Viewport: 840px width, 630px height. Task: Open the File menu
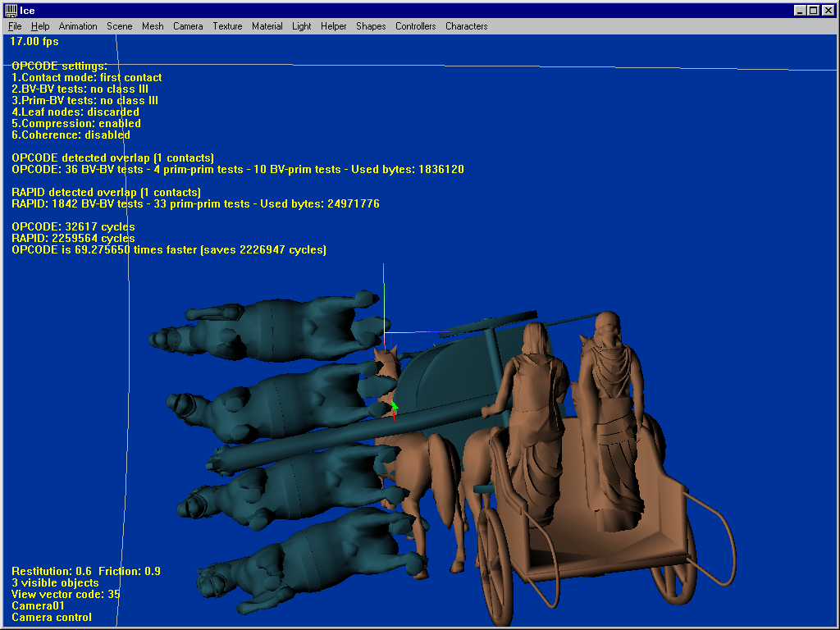click(x=15, y=26)
